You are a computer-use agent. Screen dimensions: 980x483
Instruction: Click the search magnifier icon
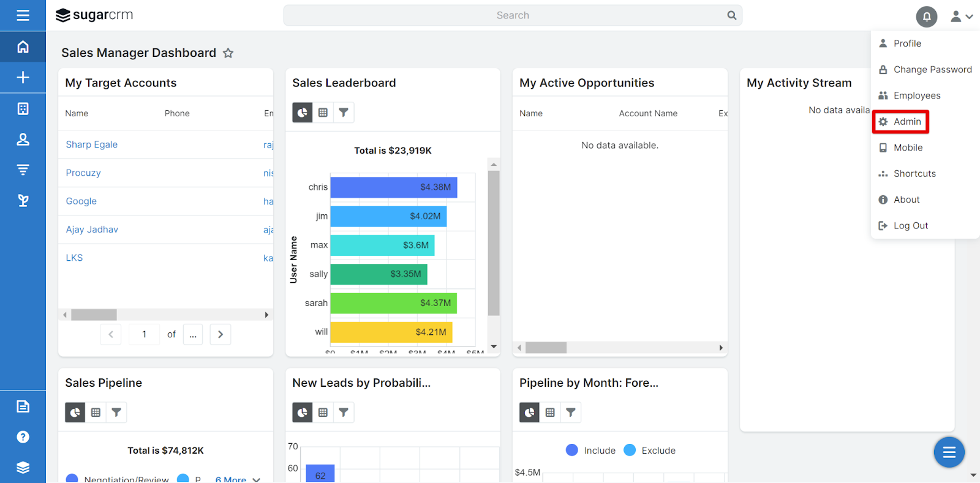click(731, 15)
